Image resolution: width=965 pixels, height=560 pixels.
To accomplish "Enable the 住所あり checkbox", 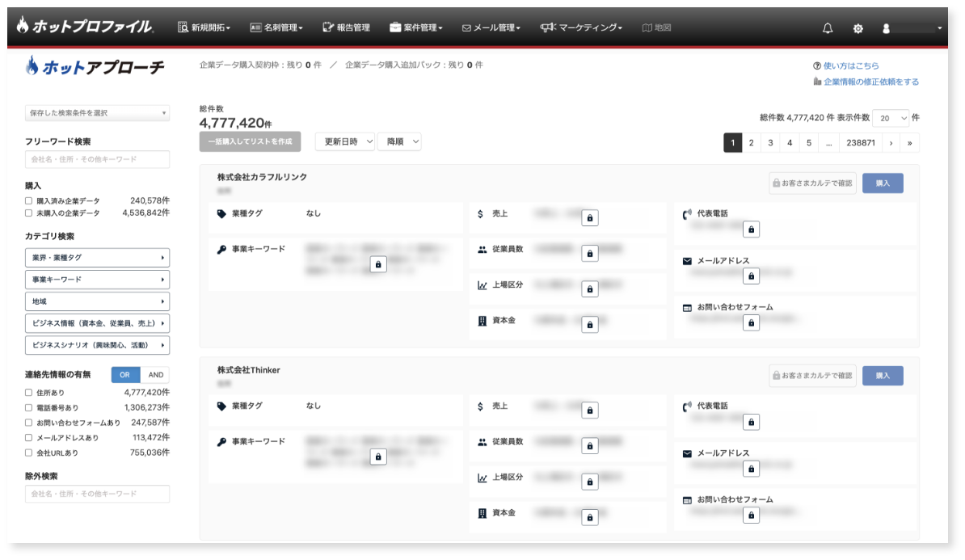I will pyautogui.click(x=28, y=393).
